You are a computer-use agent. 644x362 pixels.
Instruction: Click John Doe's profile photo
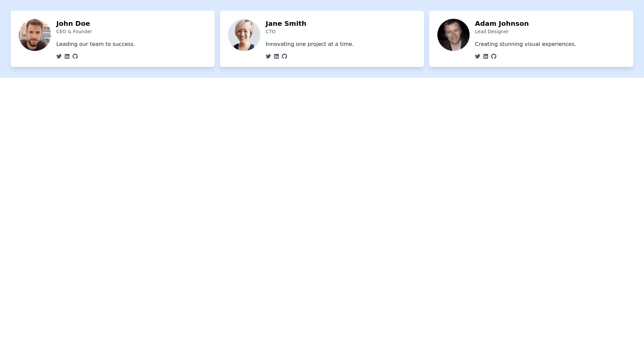click(x=35, y=35)
